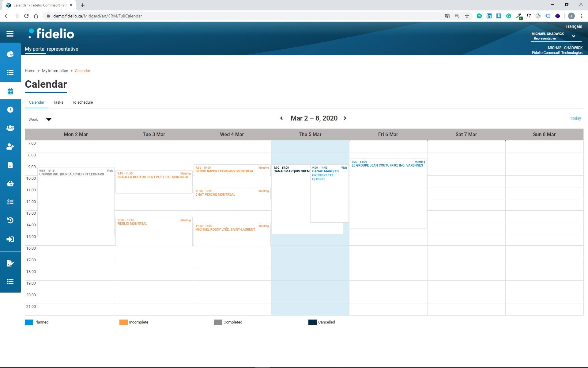Open the hamburger menu icon
588x368 pixels.
click(x=10, y=34)
